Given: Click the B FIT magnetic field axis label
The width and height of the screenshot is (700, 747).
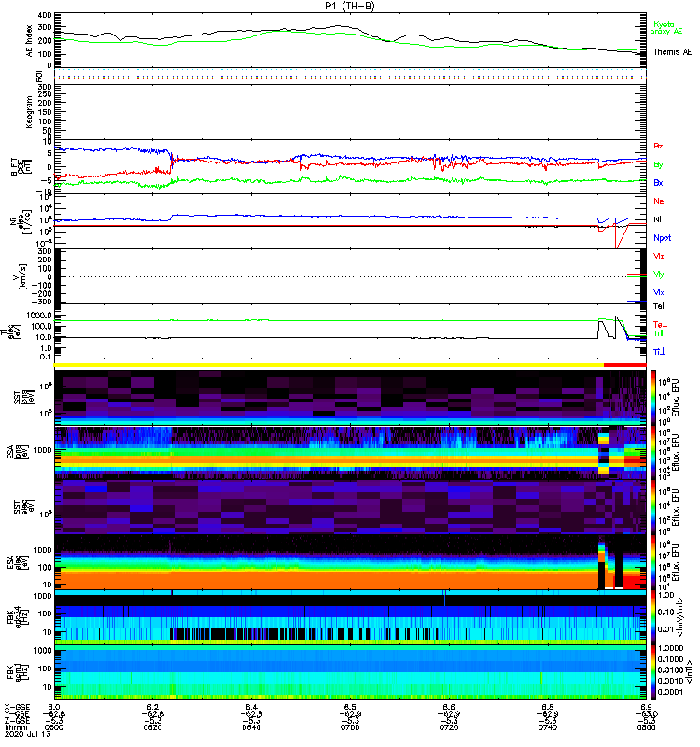Looking at the screenshot, I should click(x=21, y=167).
